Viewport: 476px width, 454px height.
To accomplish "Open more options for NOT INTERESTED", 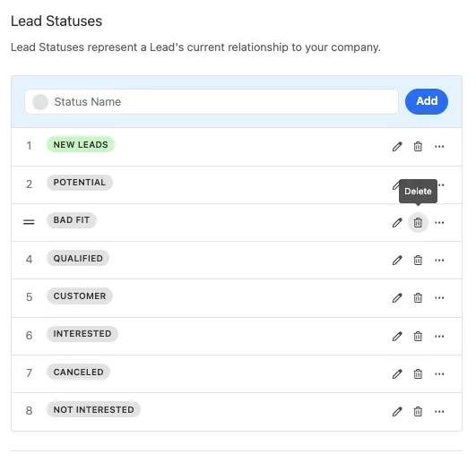I will coord(439,412).
